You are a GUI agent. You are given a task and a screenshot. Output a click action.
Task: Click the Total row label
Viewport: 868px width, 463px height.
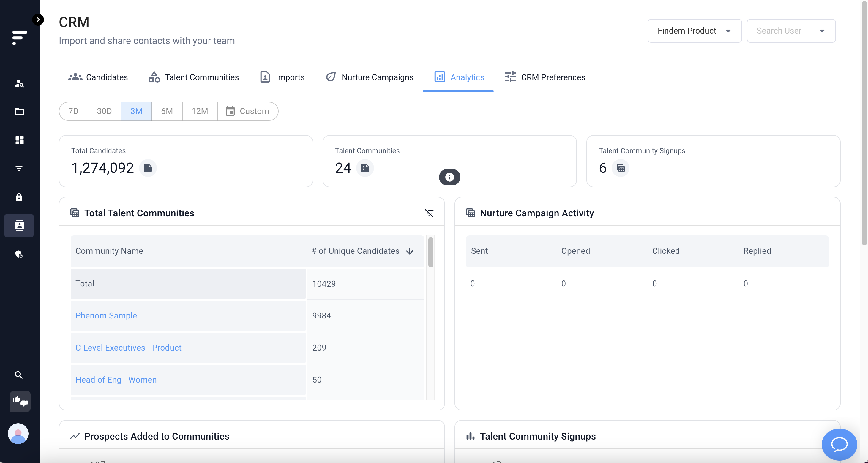pos(85,283)
